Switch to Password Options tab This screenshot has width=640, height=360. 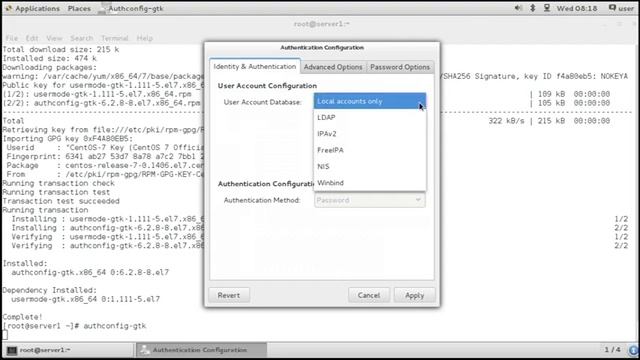pyautogui.click(x=400, y=67)
